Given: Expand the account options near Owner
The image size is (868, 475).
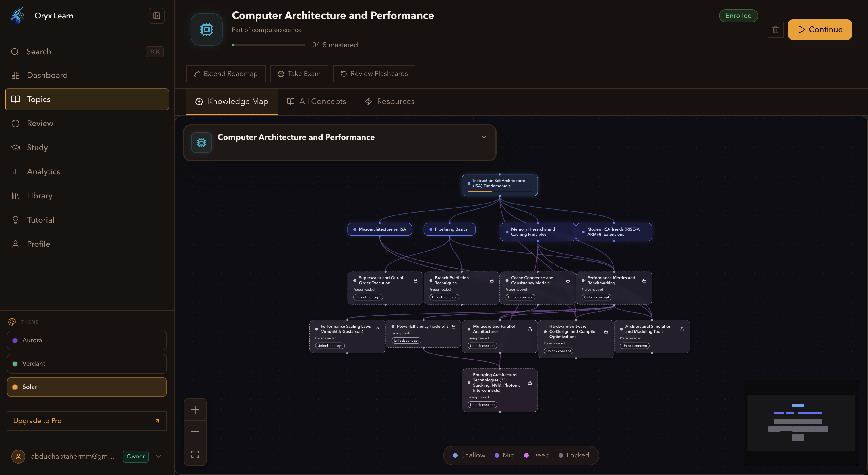Looking at the screenshot, I should click(x=158, y=456).
